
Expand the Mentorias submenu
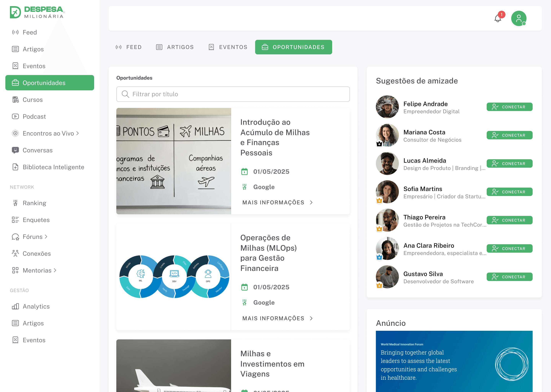50,270
